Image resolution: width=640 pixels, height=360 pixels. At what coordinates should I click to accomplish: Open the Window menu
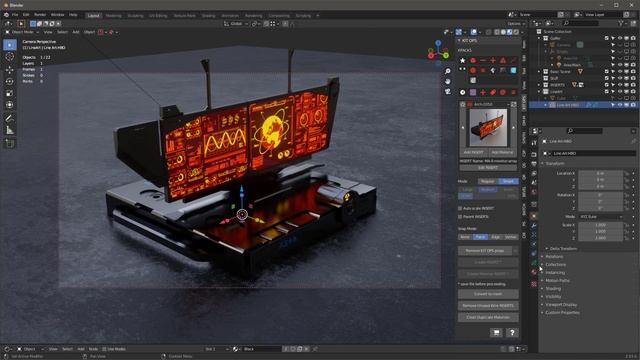pyautogui.click(x=58, y=15)
